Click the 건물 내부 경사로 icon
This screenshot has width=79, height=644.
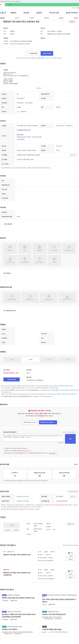point(67,297)
